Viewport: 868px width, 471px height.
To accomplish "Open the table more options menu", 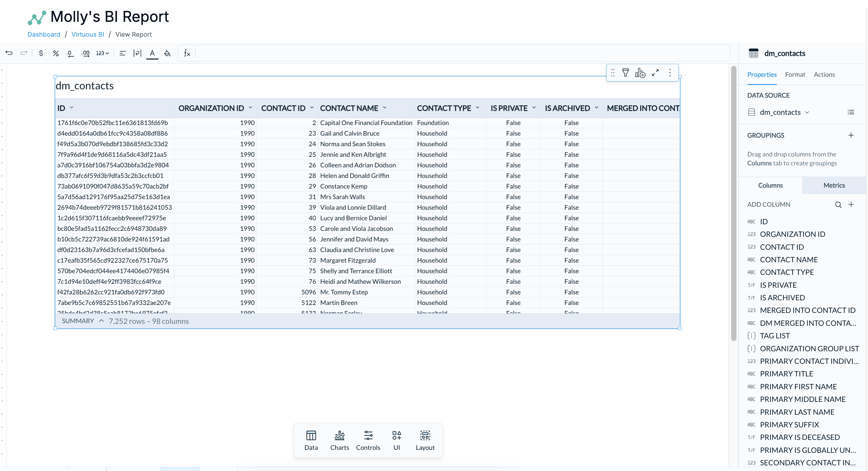I will pyautogui.click(x=670, y=72).
